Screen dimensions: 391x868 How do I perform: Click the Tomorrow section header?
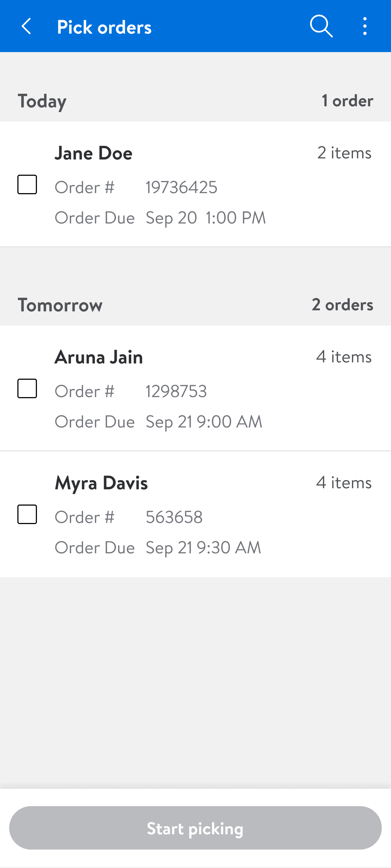(x=60, y=305)
